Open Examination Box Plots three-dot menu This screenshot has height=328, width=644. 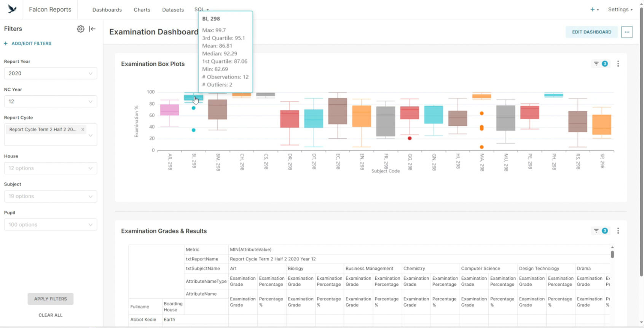coord(618,64)
